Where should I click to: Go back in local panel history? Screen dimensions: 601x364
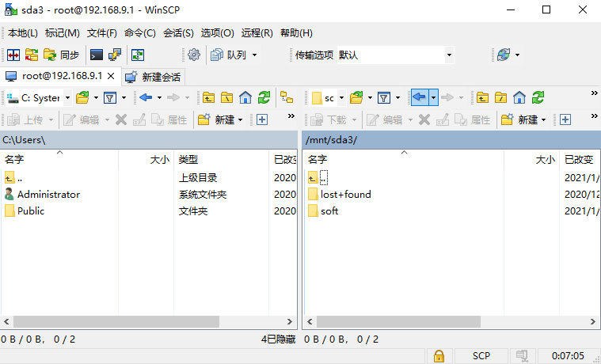146,98
